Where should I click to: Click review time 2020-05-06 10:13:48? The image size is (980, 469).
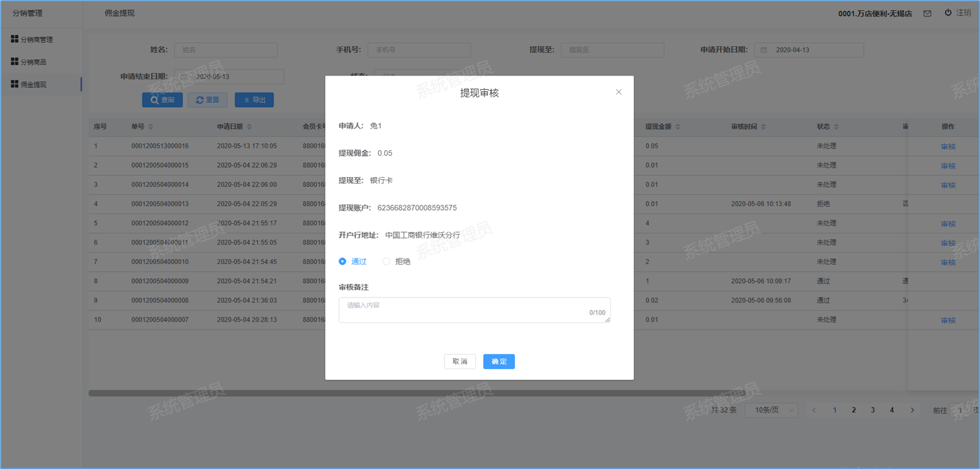point(761,204)
